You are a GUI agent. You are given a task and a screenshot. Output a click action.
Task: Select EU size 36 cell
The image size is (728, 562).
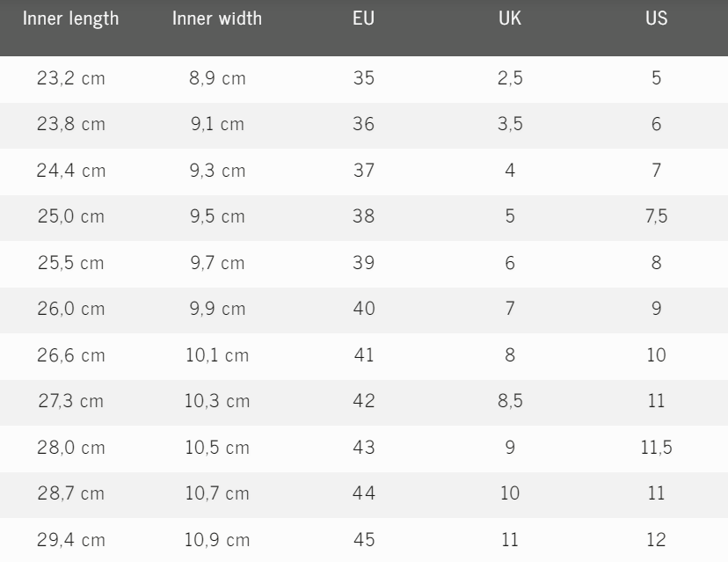click(x=363, y=124)
